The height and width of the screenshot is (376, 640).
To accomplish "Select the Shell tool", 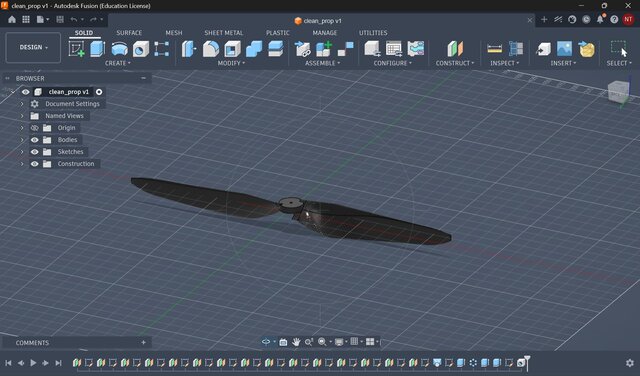I will point(232,49).
